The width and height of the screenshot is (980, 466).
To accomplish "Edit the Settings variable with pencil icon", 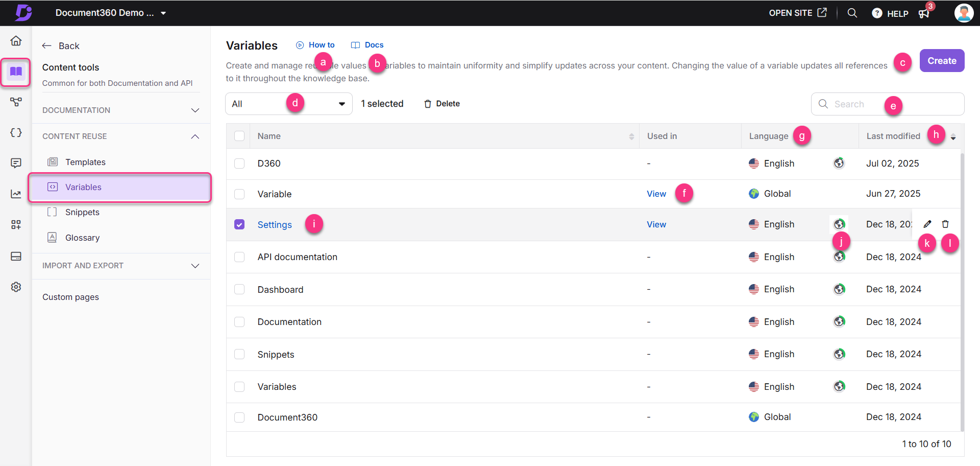I will [927, 224].
